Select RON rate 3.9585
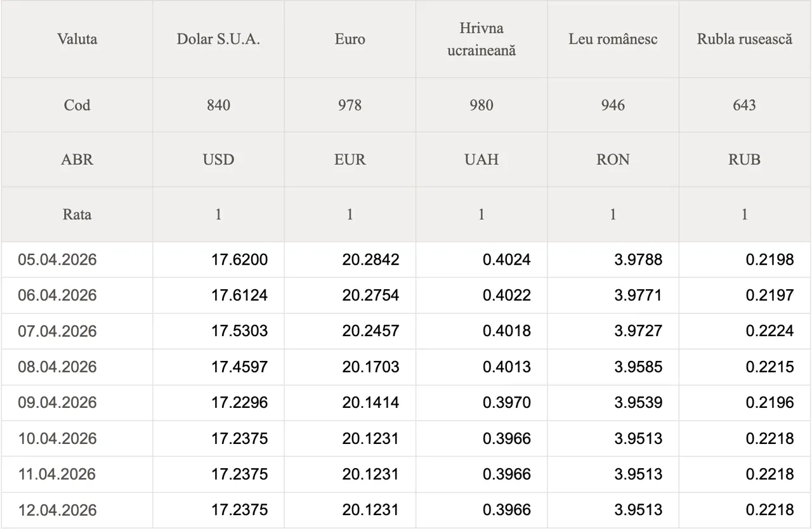This screenshot has width=812, height=529. click(638, 367)
